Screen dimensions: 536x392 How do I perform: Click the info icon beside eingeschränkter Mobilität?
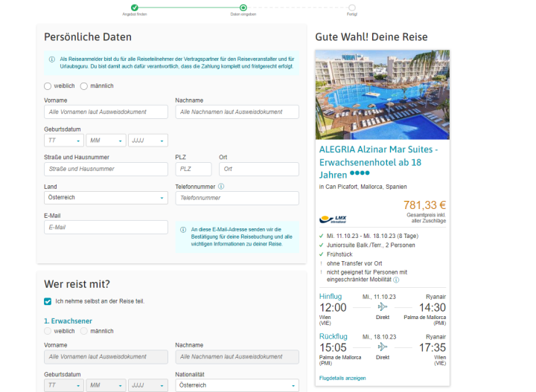coord(396,280)
